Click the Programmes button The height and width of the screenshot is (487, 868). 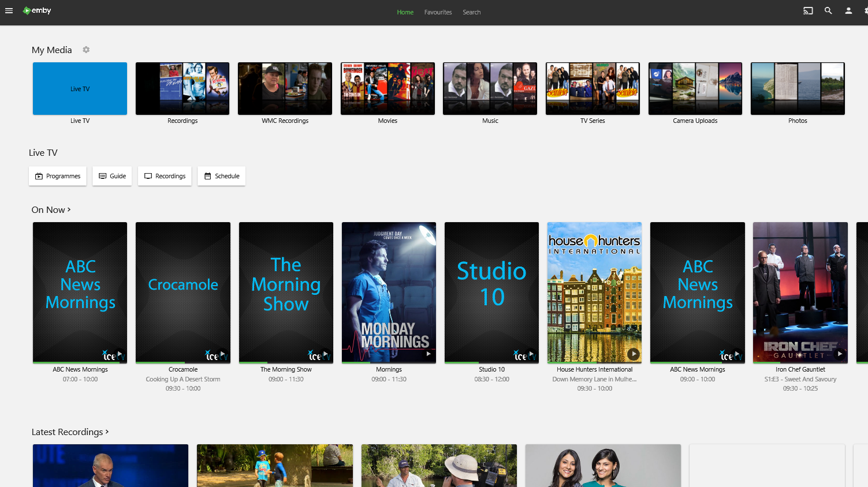coord(58,176)
